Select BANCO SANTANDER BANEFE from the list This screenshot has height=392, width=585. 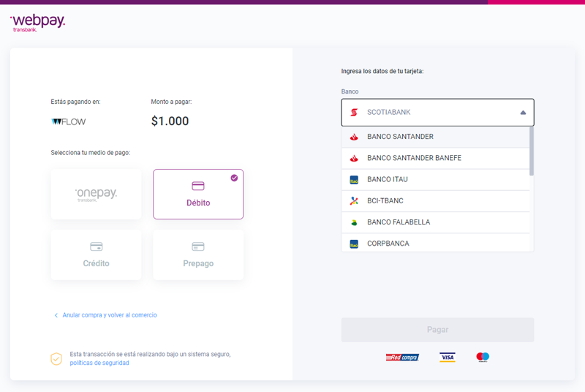[x=435, y=158]
